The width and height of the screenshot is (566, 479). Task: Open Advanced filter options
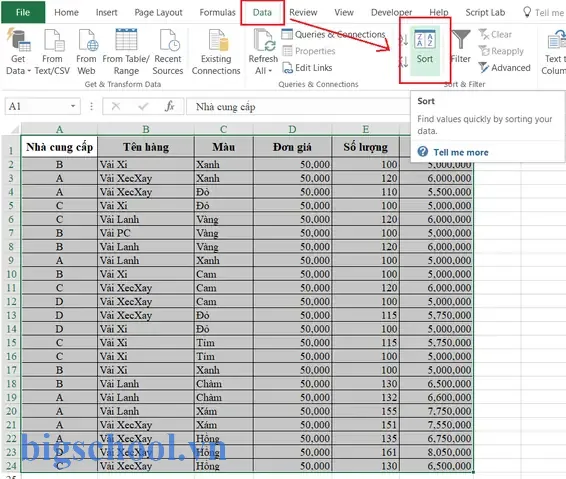click(504, 68)
